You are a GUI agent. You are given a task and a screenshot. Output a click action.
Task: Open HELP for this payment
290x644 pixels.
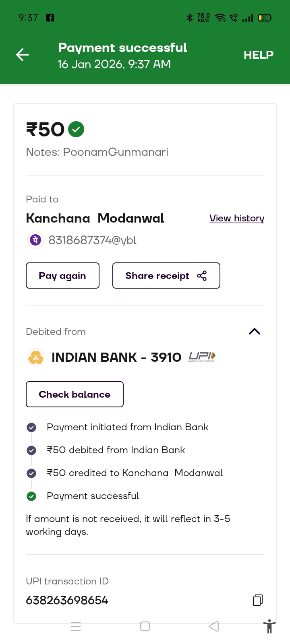(258, 55)
